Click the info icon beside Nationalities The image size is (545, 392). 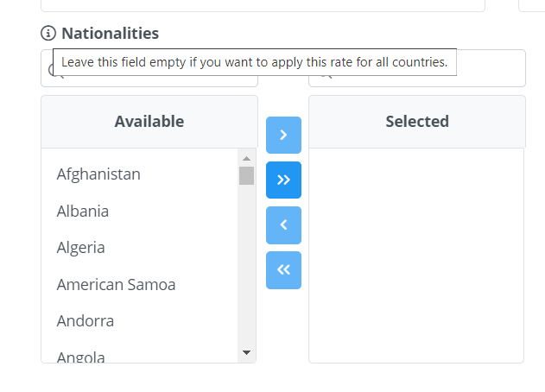pyautogui.click(x=48, y=34)
